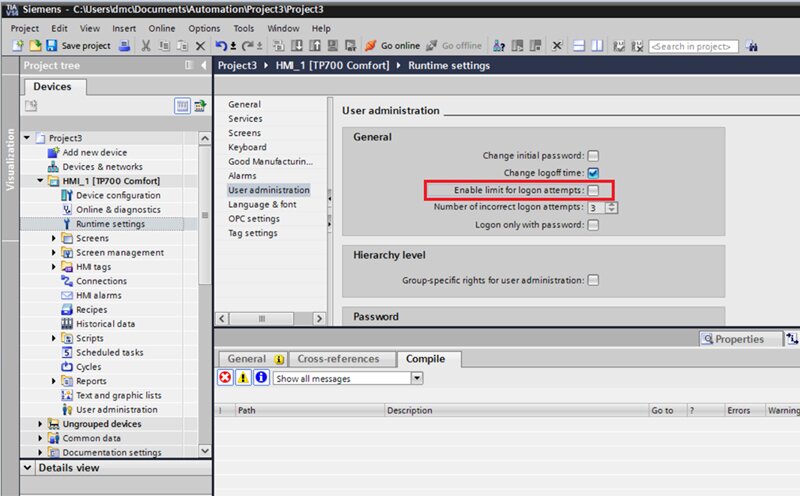Expand the Screens tree node
This screenshot has height=496, width=800.
coord(53,238)
